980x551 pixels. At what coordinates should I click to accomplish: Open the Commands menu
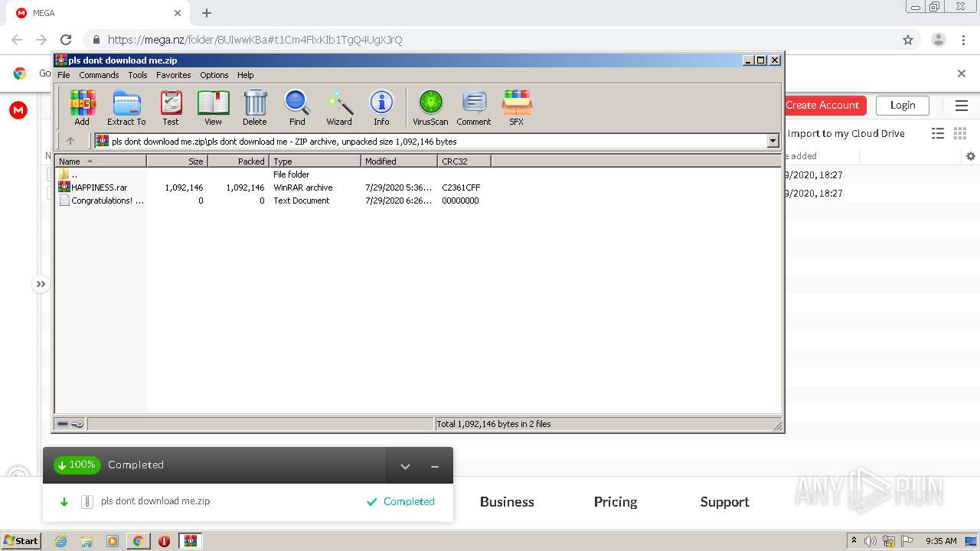point(99,75)
